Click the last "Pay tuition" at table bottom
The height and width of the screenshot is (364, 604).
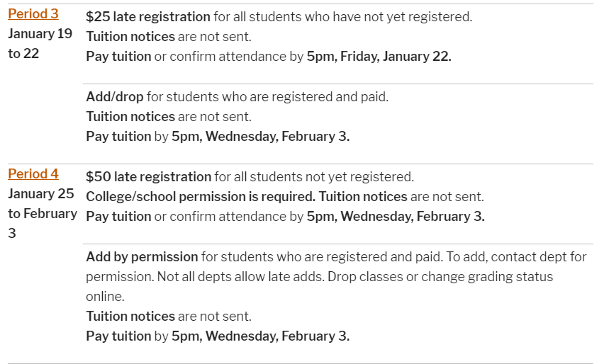[118, 336]
